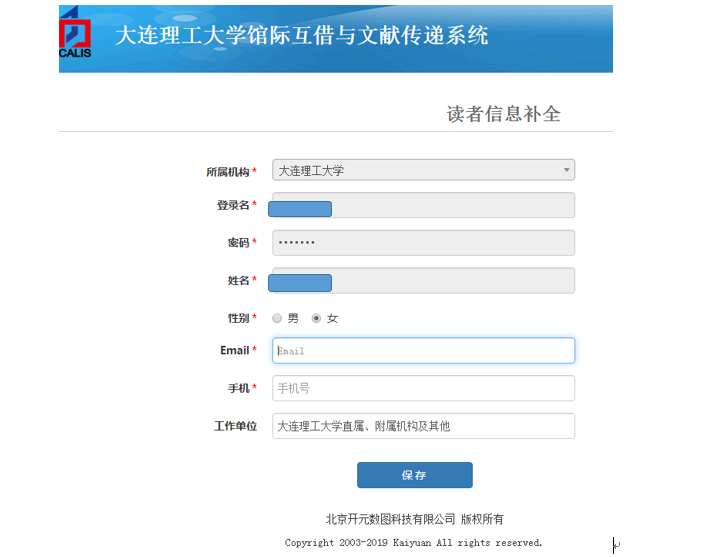The image size is (721, 557).
Task: Click the 工作单位 field label
Action: pos(235,426)
